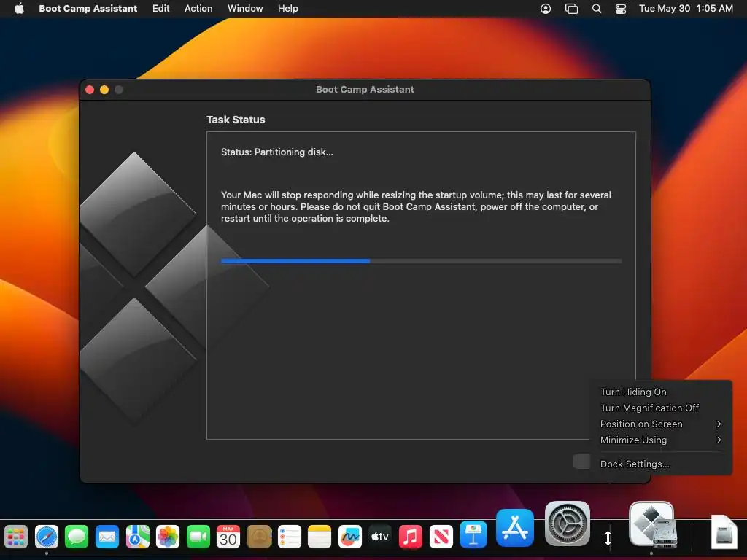Open the Help menu
The width and height of the screenshot is (747, 560).
[x=288, y=8]
